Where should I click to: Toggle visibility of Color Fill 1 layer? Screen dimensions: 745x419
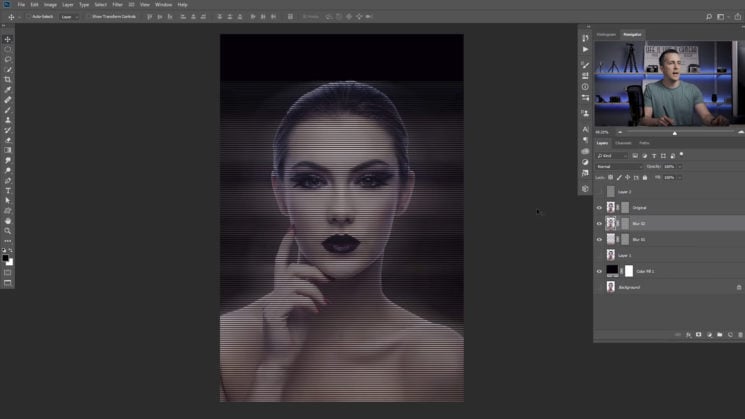pyautogui.click(x=599, y=271)
